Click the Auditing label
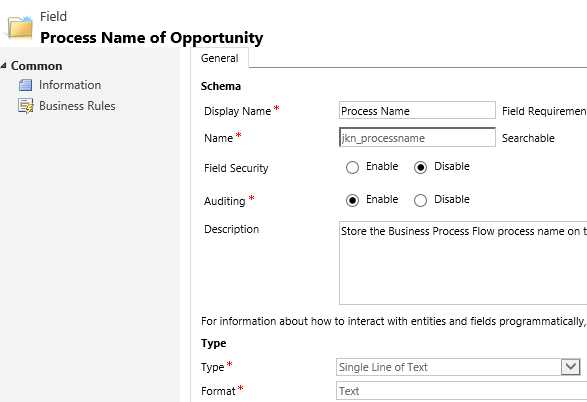The height and width of the screenshot is (402, 587). 225,201
